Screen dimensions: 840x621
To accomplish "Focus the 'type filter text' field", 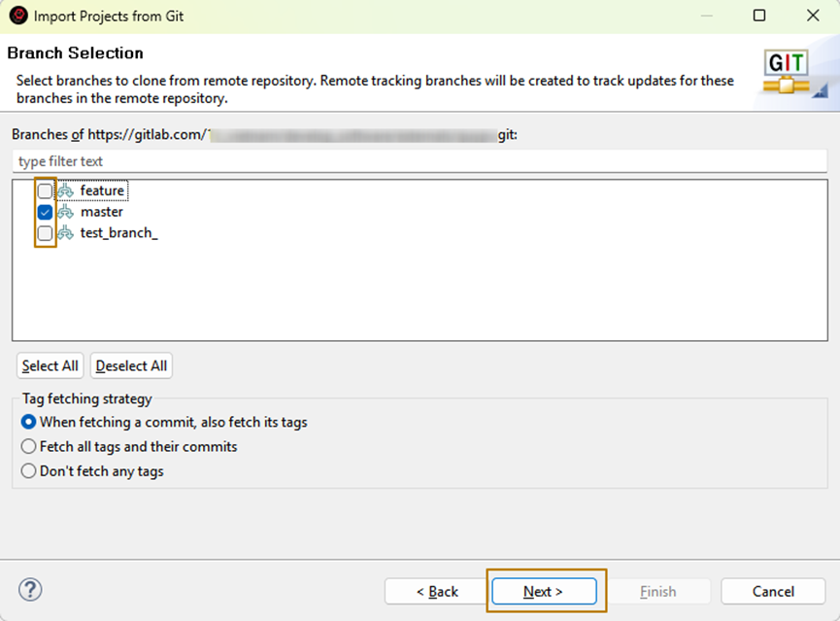I will [418, 161].
